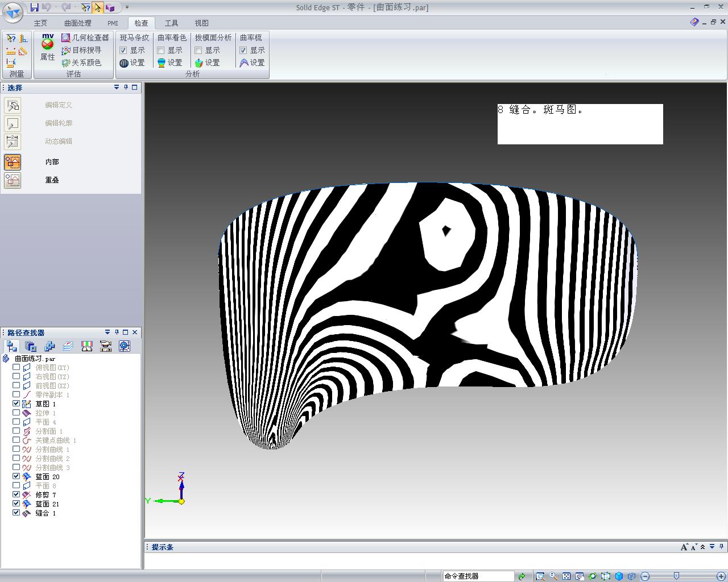Open the layers tab icon in 路径查找器
Image resolution: width=728 pixels, height=582 pixels.
[x=68, y=346]
